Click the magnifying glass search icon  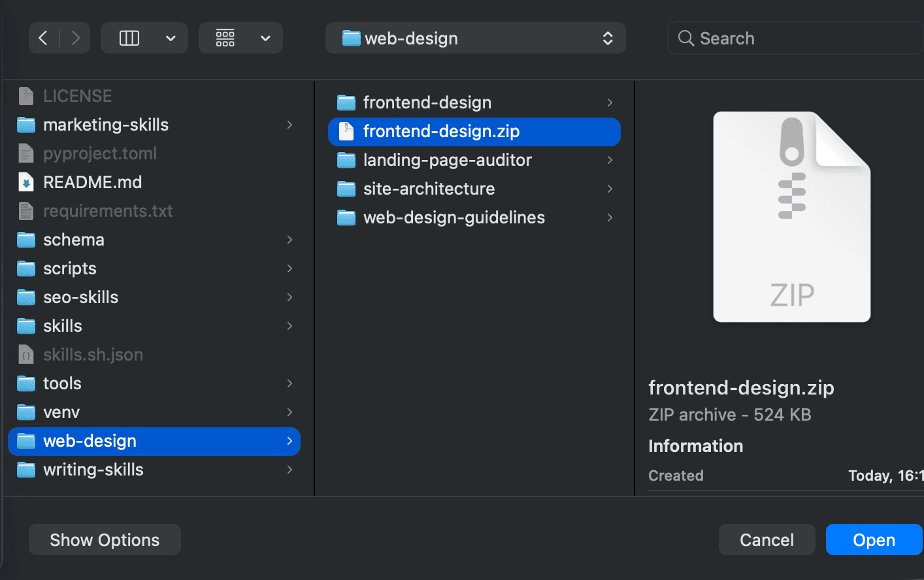[686, 38]
